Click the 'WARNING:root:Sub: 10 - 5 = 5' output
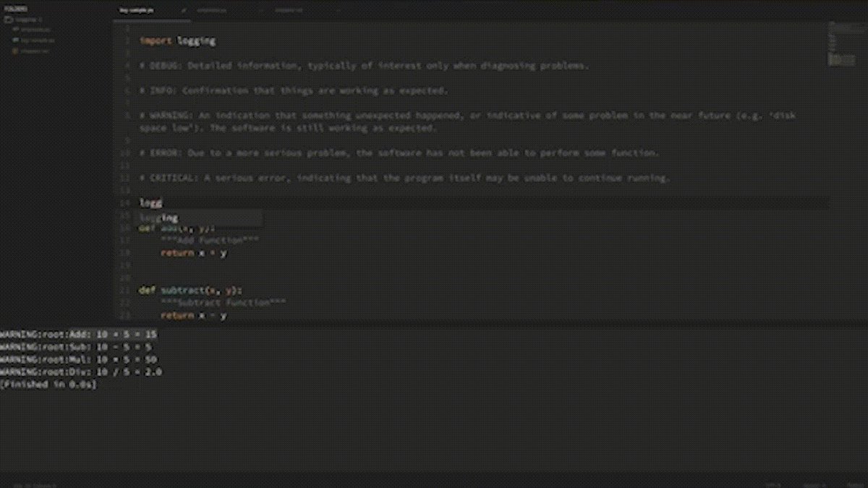 tap(76, 347)
